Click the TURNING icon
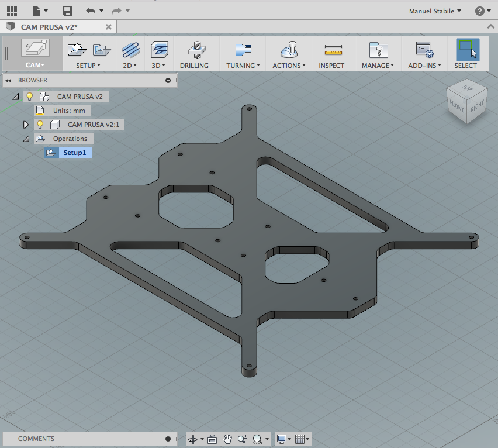 243,49
